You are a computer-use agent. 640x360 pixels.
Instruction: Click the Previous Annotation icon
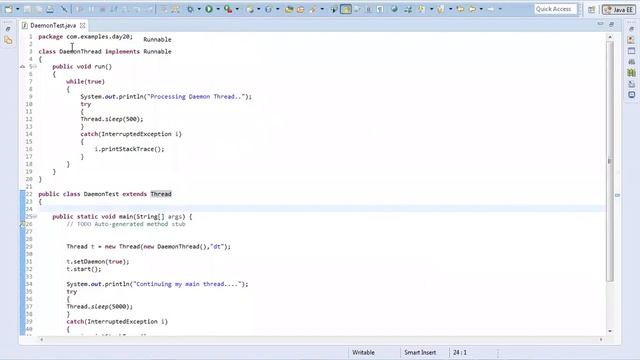(x=440, y=9)
